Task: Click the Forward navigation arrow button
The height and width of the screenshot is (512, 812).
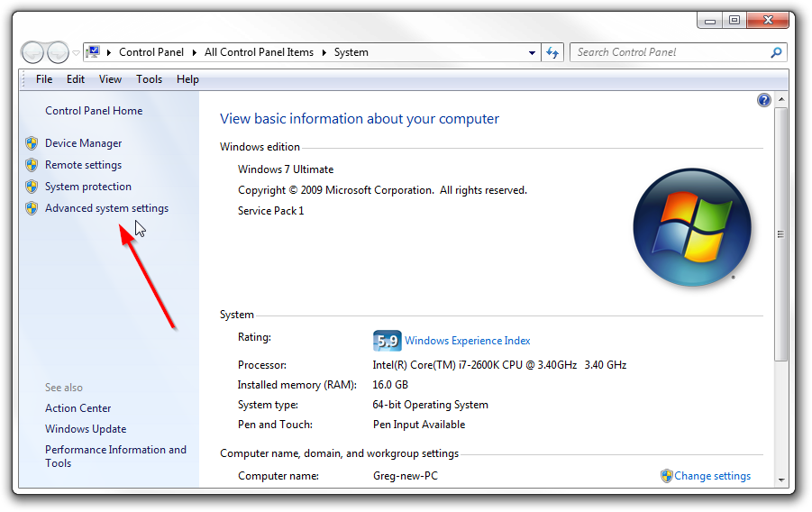Action: click(58, 52)
